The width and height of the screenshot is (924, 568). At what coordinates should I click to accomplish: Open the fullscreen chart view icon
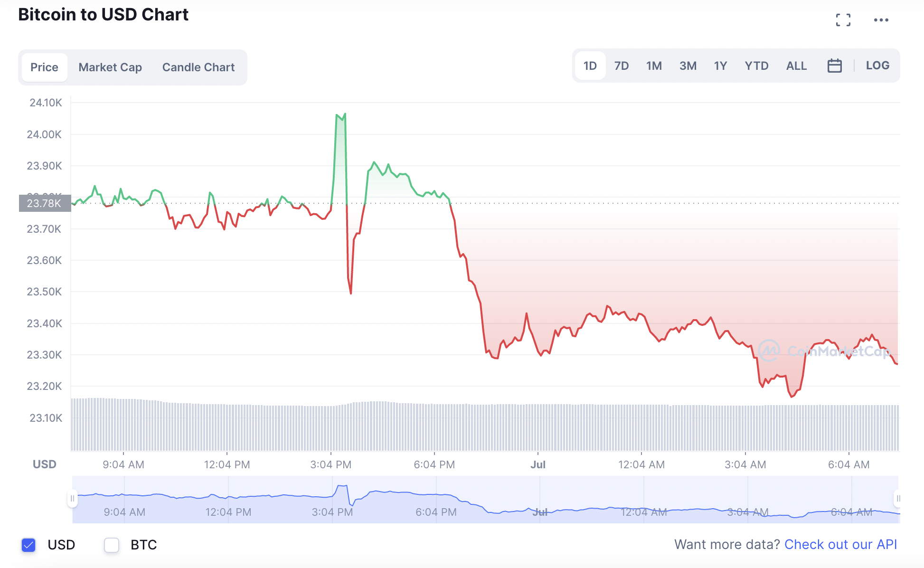843,20
